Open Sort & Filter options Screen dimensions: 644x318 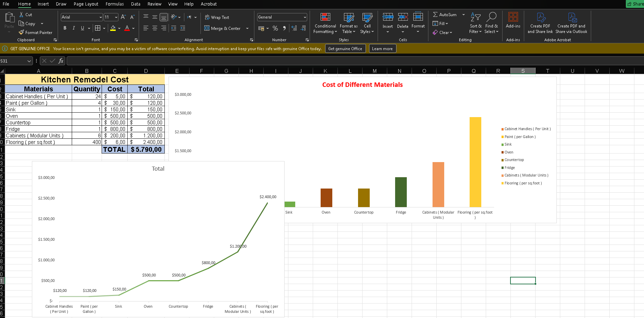[x=475, y=23]
